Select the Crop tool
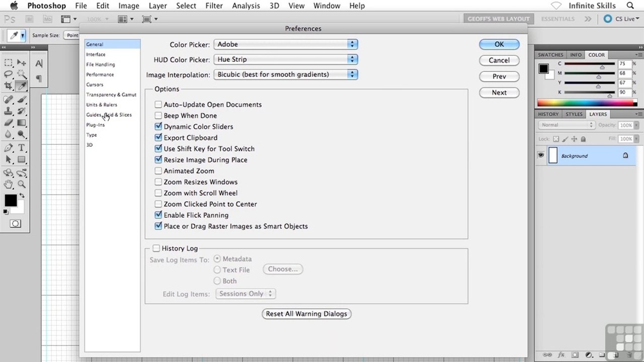The width and height of the screenshot is (644, 362). click(9, 86)
